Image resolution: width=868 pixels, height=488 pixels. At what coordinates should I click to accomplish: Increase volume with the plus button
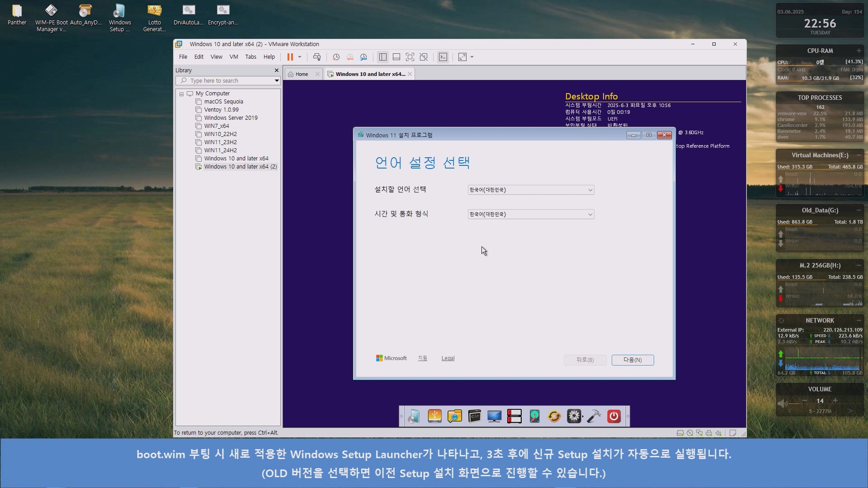coord(835,400)
